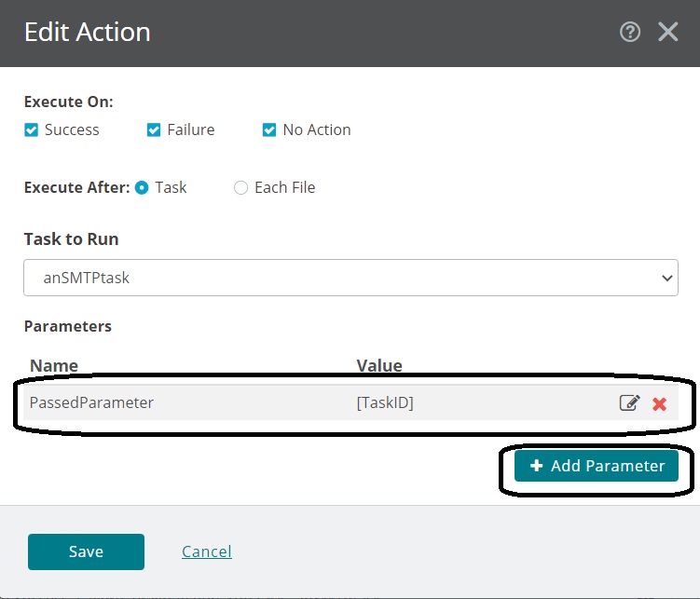Click the [TaskID] value cell
The width and height of the screenshot is (700, 599).
click(x=385, y=402)
